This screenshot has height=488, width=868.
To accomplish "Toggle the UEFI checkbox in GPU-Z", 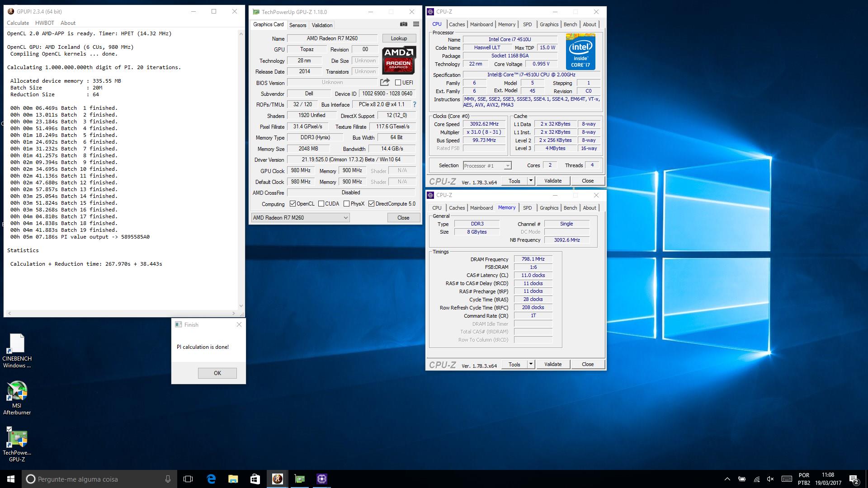I will [x=398, y=83].
